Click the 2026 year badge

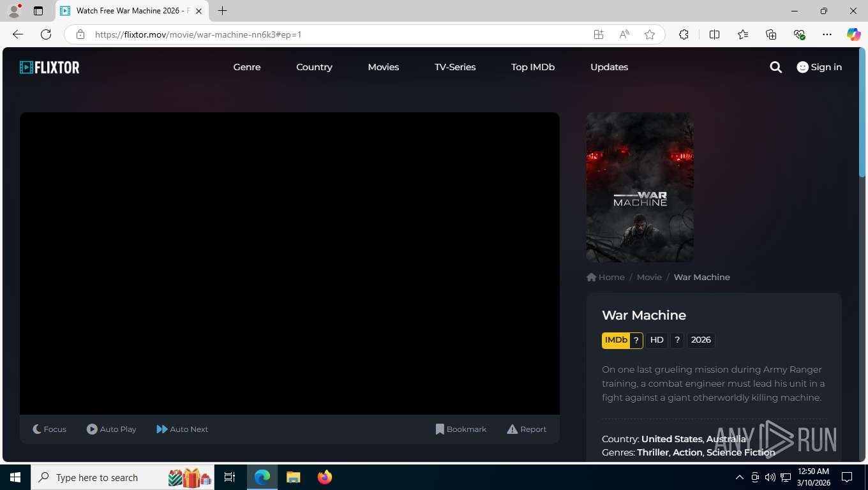(701, 340)
